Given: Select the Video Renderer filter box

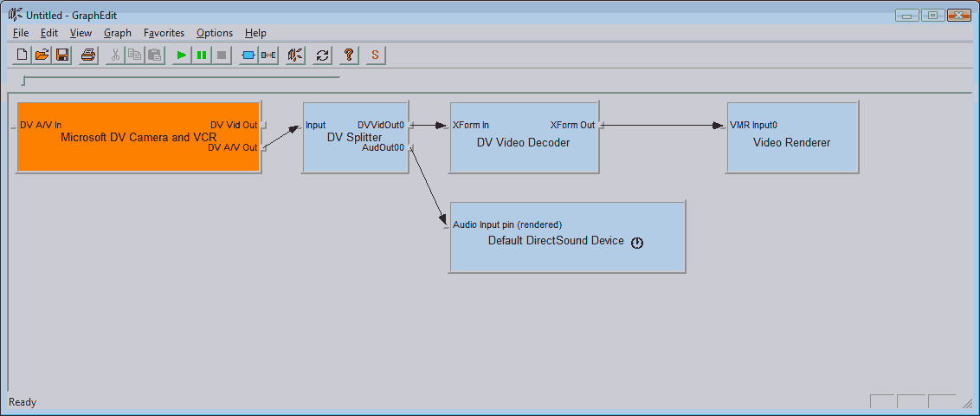Looking at the screenshot, I should (792, 137).
